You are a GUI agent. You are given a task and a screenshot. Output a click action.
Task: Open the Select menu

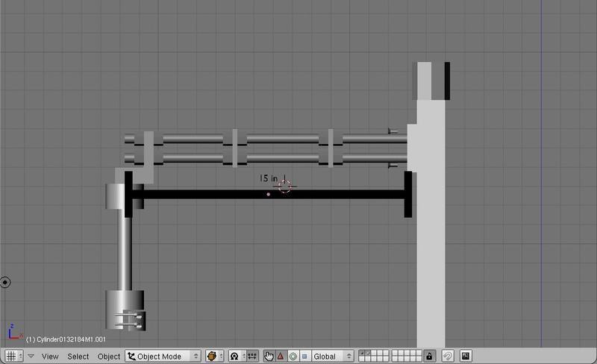coord(78,357)
